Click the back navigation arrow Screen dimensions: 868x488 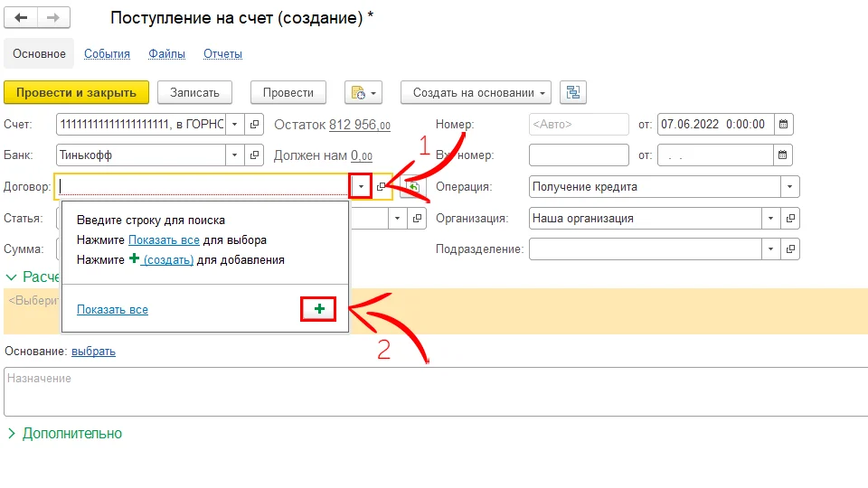click(x=22, y=18)
